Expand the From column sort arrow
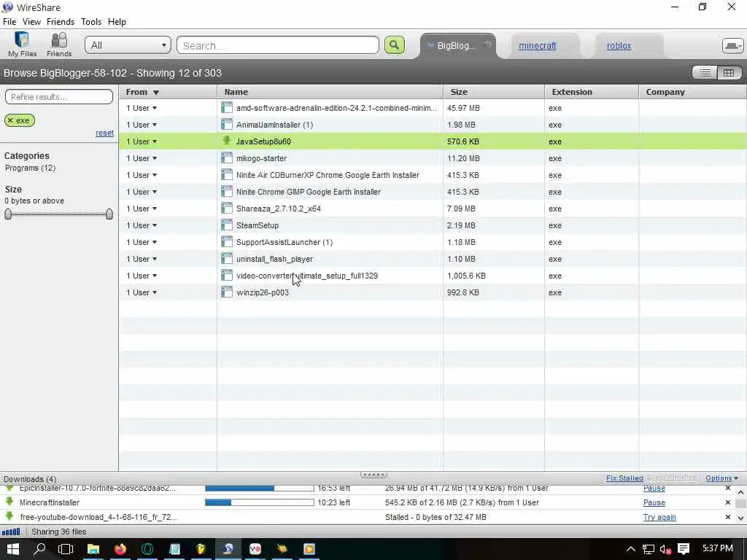Viewport: 747px width, 560px height. click(x=156, y=93)
